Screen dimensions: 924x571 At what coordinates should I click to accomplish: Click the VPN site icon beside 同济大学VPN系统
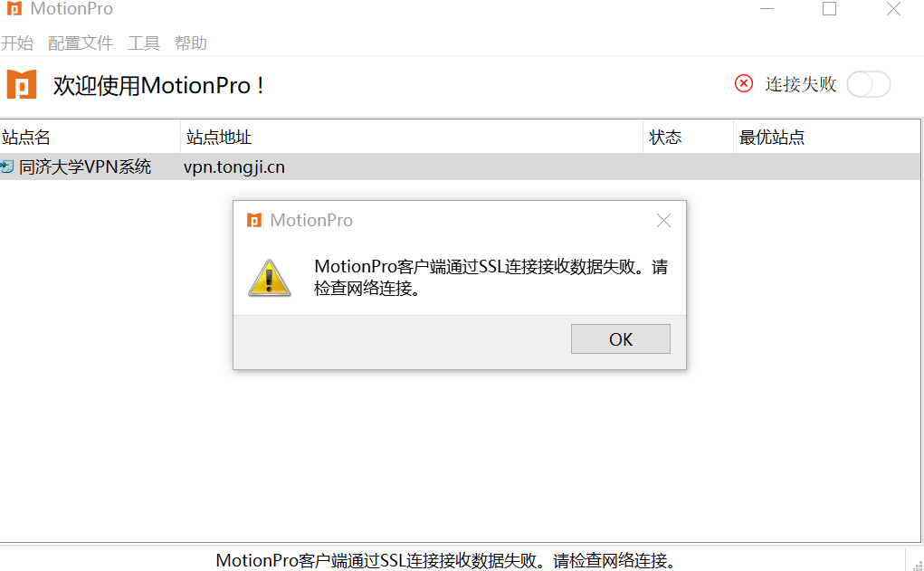[x=7, y=167]
